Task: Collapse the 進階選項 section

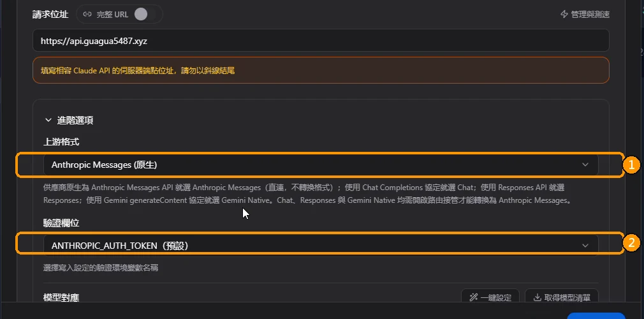Action: point(69,121)
